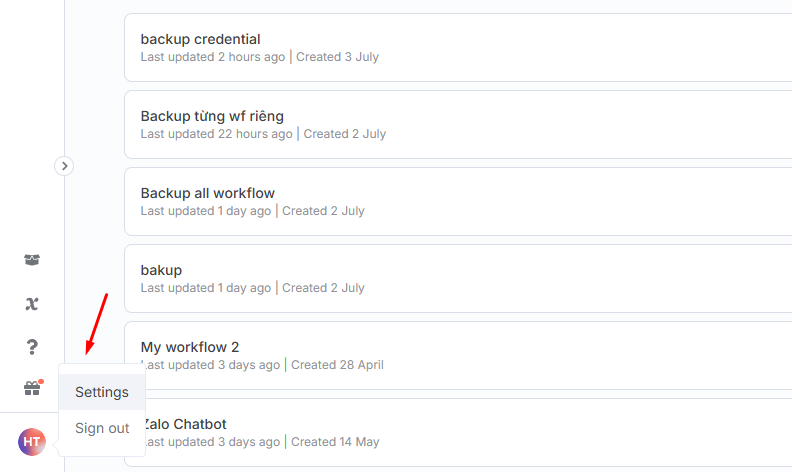Viewport: 792px width, 472px height.
Task: Open the Zalo Chatbot workflow title
Action: click(x=186, y=424)
